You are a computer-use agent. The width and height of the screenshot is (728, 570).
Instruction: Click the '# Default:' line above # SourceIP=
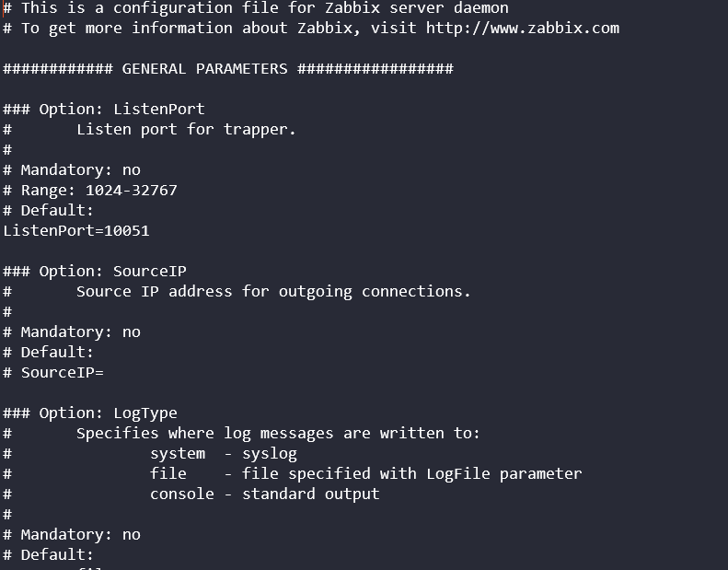57,352
